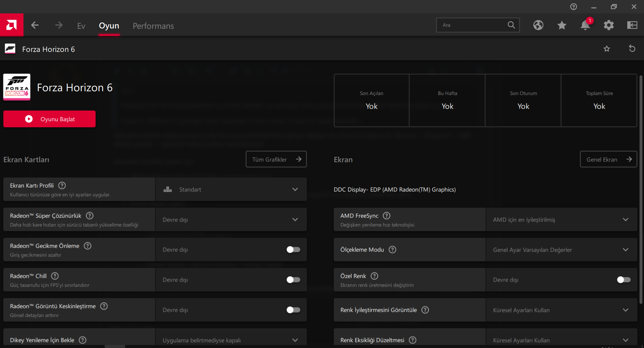Enable Radeon Gecikme Önleme toggle
The height and width of the screenshot is (348, 644).
293,250
